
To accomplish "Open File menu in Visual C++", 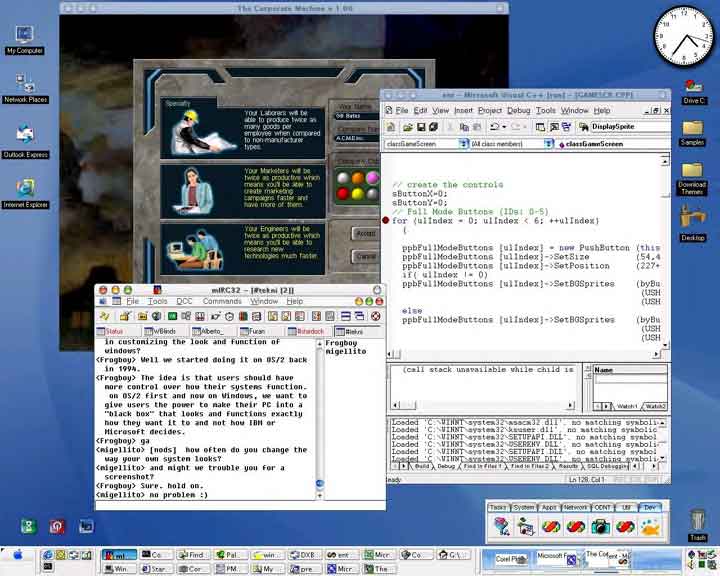I will click(402, 110).
